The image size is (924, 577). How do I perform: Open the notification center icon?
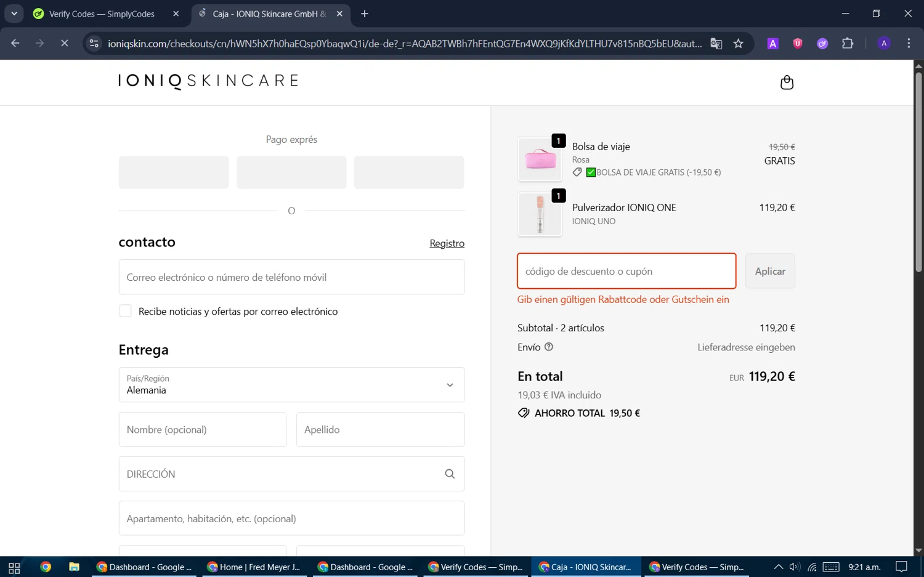tap(901, 567)
